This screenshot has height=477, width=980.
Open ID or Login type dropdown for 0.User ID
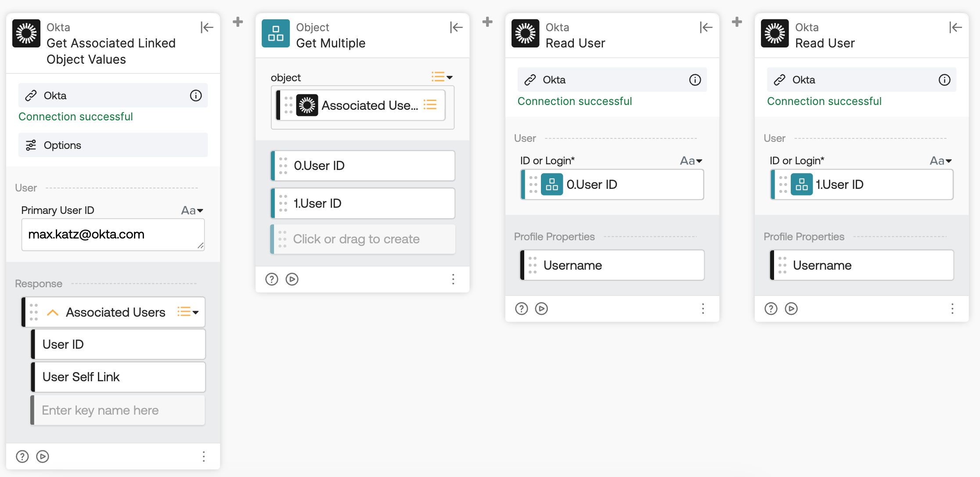(691, 161)
